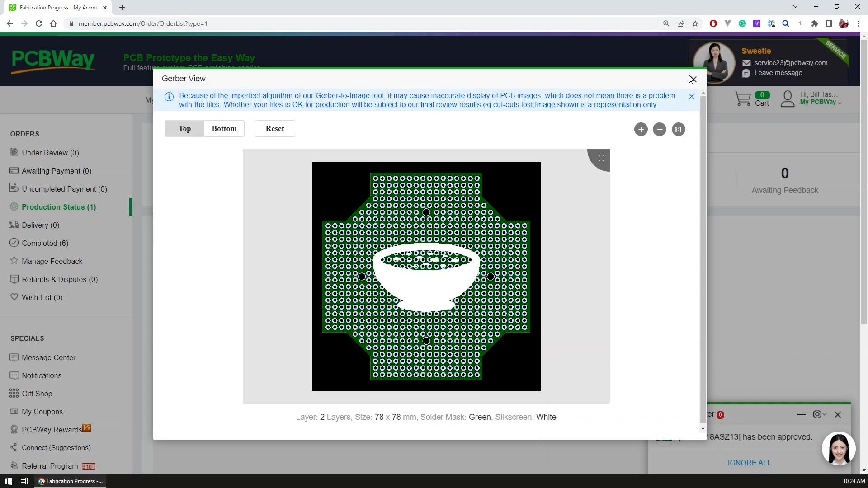Click the fit-to-screen icon in Gerber View

pos(602,158)
